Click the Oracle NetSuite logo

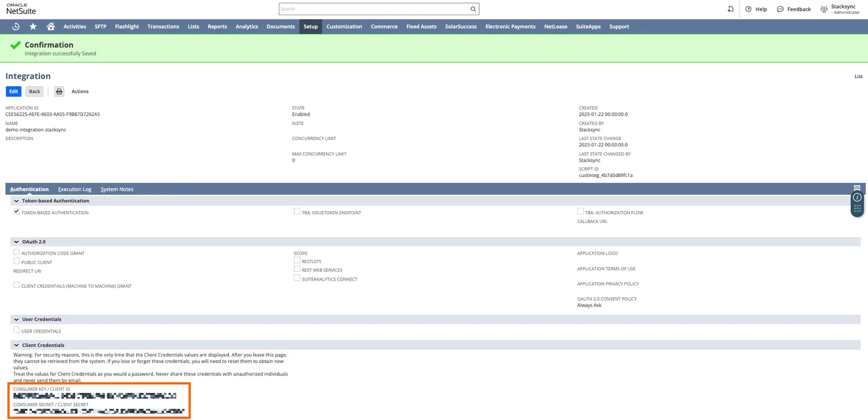coord(21,9)
